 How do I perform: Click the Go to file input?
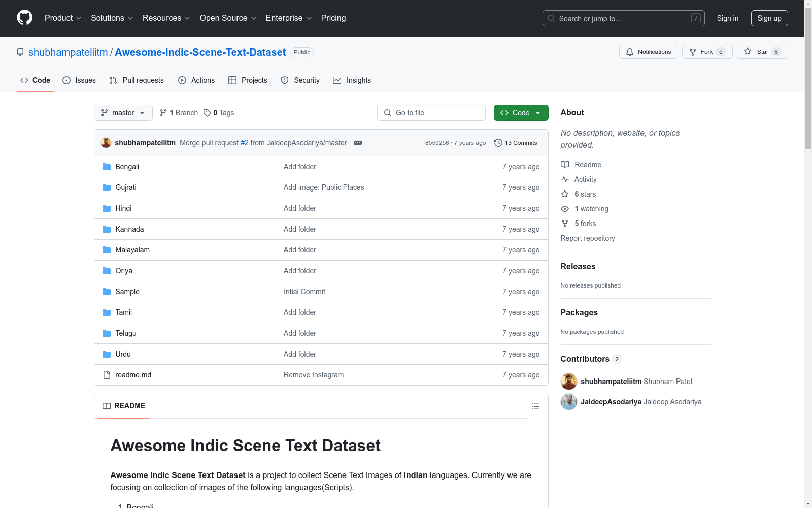[x=431, y=113]
